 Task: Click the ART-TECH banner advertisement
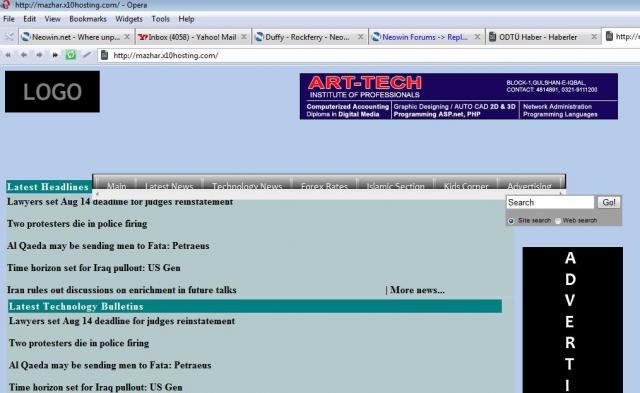459,96
